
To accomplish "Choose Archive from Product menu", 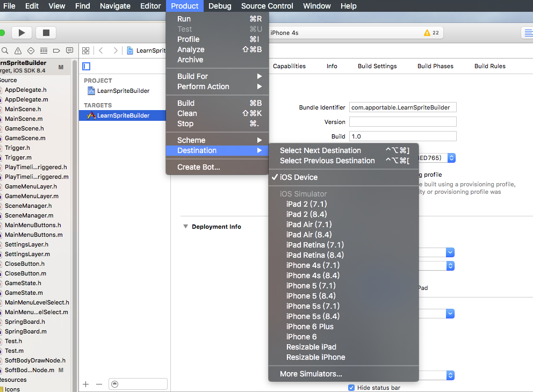I will [x=217, y=60].
